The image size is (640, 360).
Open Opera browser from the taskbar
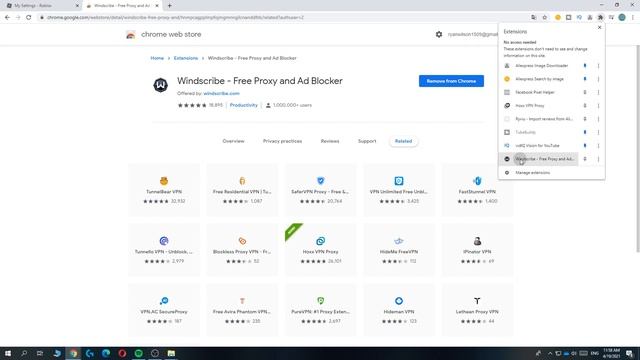coord(122,353)
